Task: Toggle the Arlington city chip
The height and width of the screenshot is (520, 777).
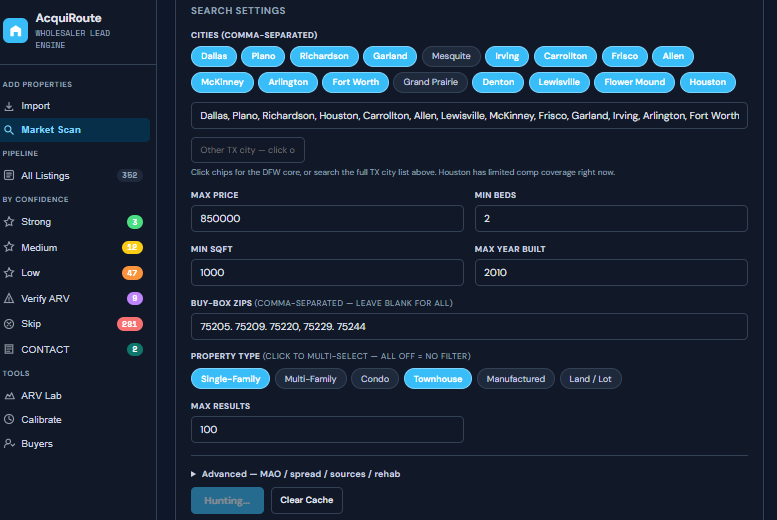Action: (x=288, y=82)
